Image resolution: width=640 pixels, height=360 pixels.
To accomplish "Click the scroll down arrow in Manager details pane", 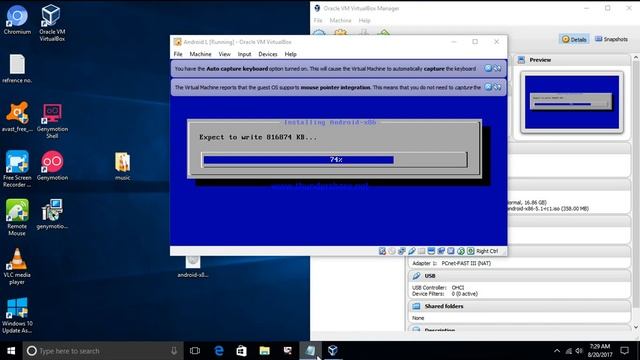I will (636, 327).
